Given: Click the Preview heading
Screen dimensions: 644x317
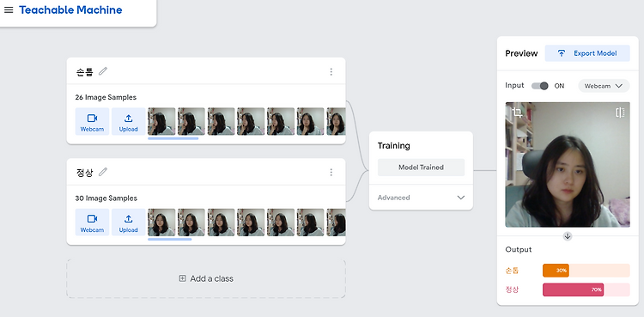Looking at the screenshot, I should coord(521,53).
